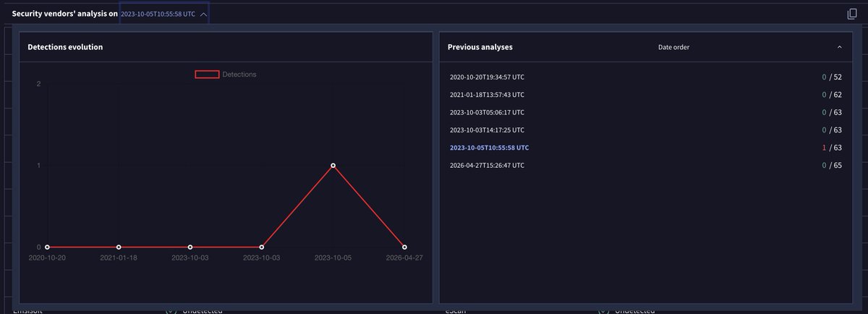The height and width of the screenshot is (314, 868).
Task: Click the 0 / 65 detection score
Action: click(x=831, y=165)
